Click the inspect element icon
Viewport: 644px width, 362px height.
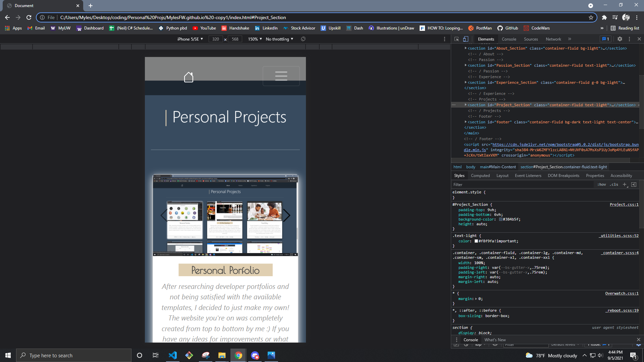pyautogui.click(x=457, y=39)
